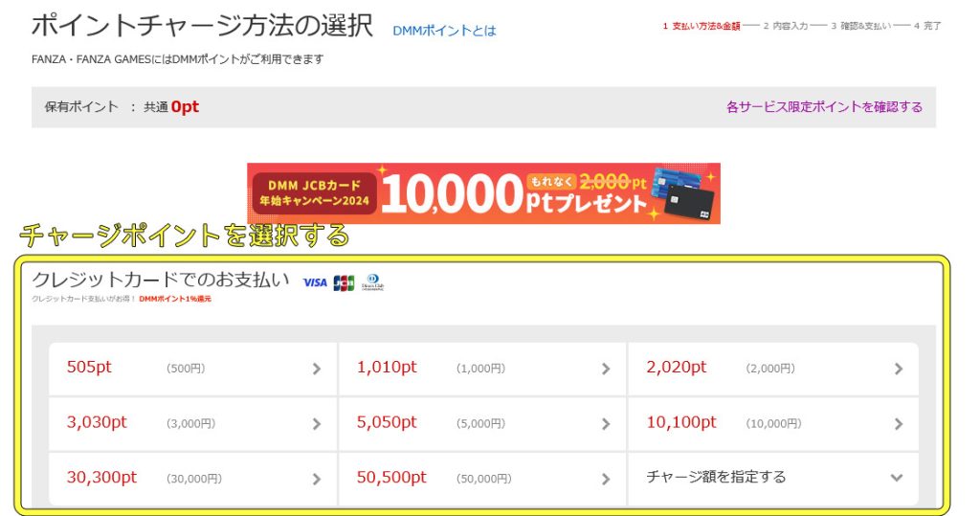The height and width of the screenshot is (516, 980).
Task: Click the JCB card logo
Action: pyautogui.click(x=344, y=282)
